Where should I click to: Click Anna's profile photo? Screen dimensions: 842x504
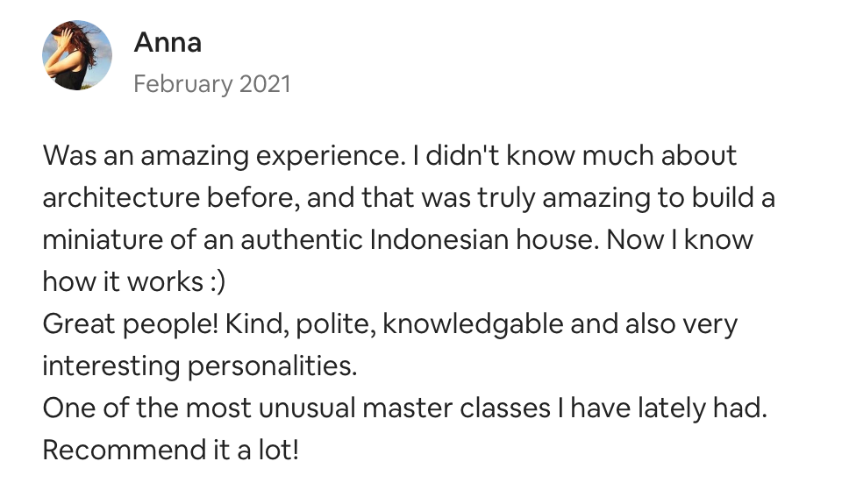[77, 55]
